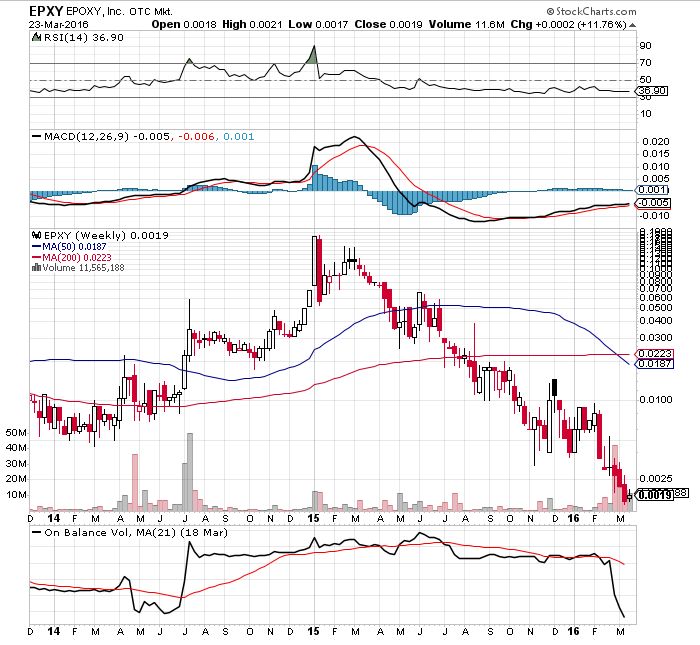Click the EPXY ticker symbol heading

[46, 11]
